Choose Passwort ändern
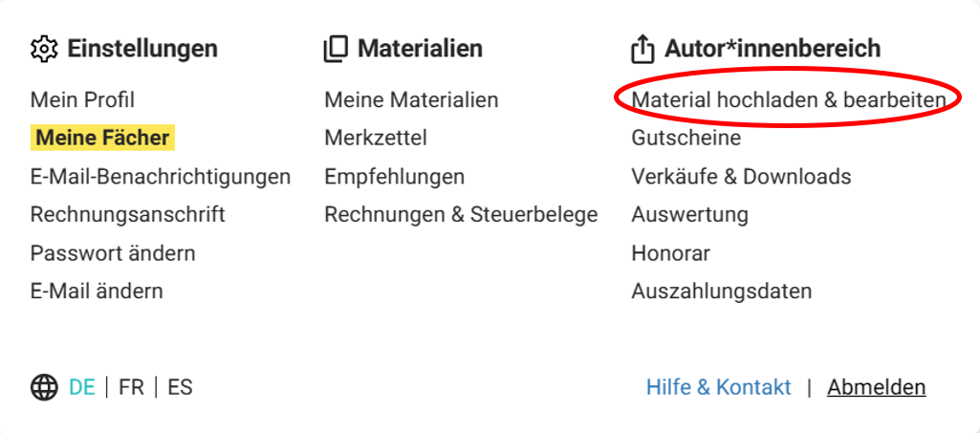The width and height of the screenshot is (980, 433). pyautogui.click(x=113, y=253)
